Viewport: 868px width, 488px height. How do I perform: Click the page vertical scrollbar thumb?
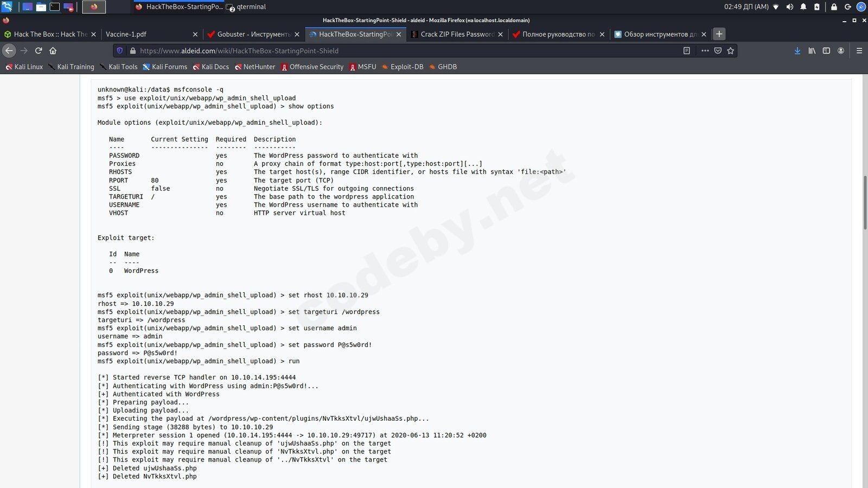tap(864, 202)
